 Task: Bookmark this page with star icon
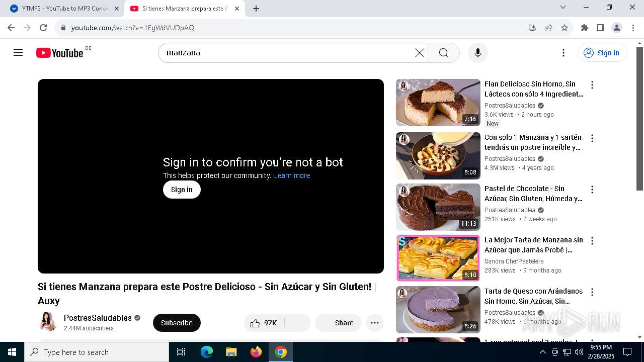click(565, 28)
